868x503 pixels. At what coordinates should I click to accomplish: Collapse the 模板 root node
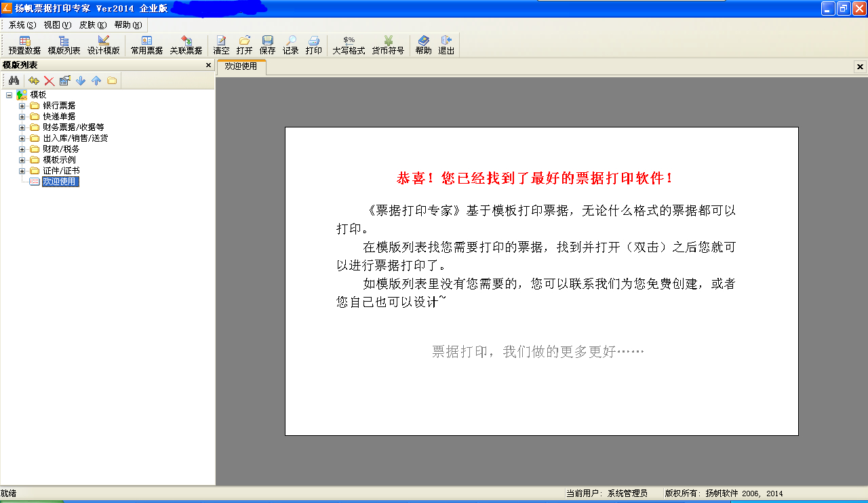9,95
